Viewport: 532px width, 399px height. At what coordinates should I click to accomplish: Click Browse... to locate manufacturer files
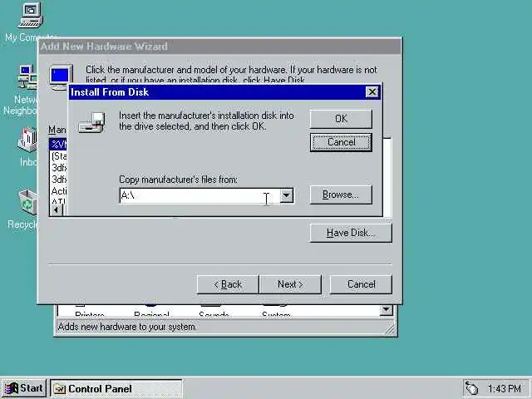coord(341,195)
